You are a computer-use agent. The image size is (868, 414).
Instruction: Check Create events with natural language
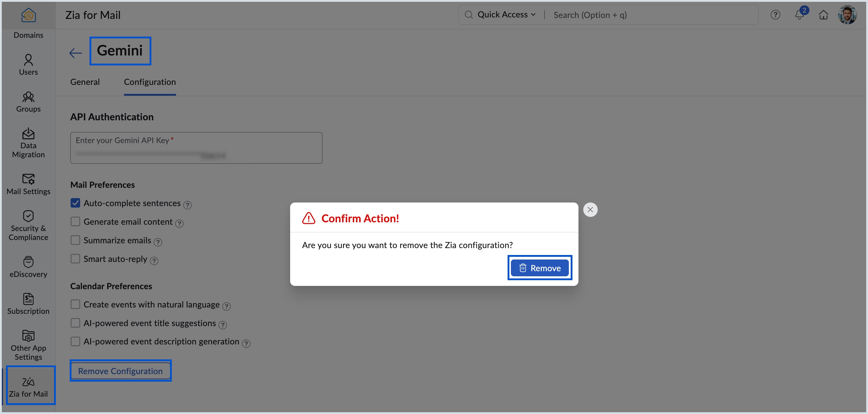pyautogui.click(x=75, y=304)
